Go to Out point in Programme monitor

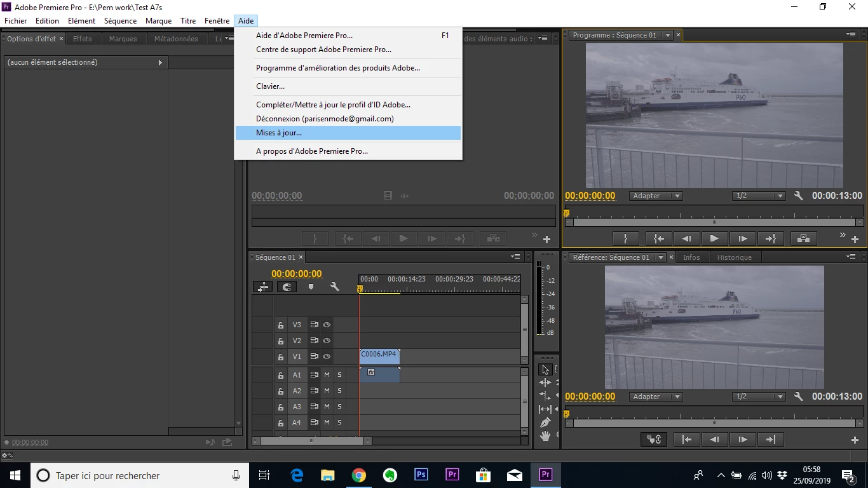click(770, 238)
